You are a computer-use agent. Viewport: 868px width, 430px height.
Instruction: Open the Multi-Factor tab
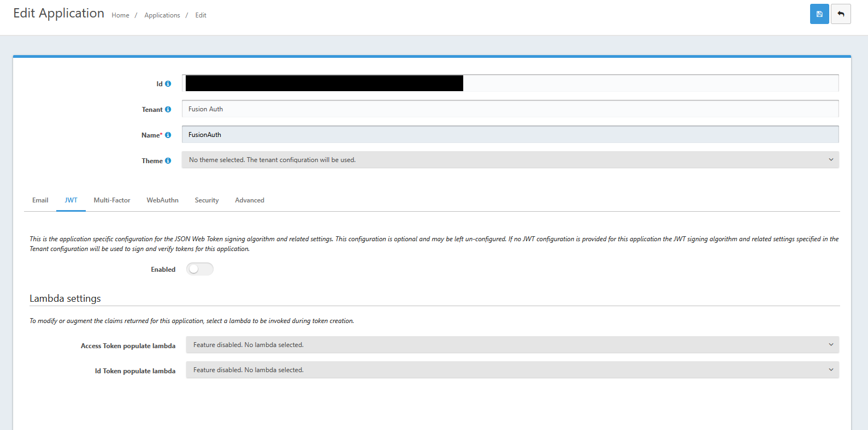pyautogui.click(x=112, y=200)
